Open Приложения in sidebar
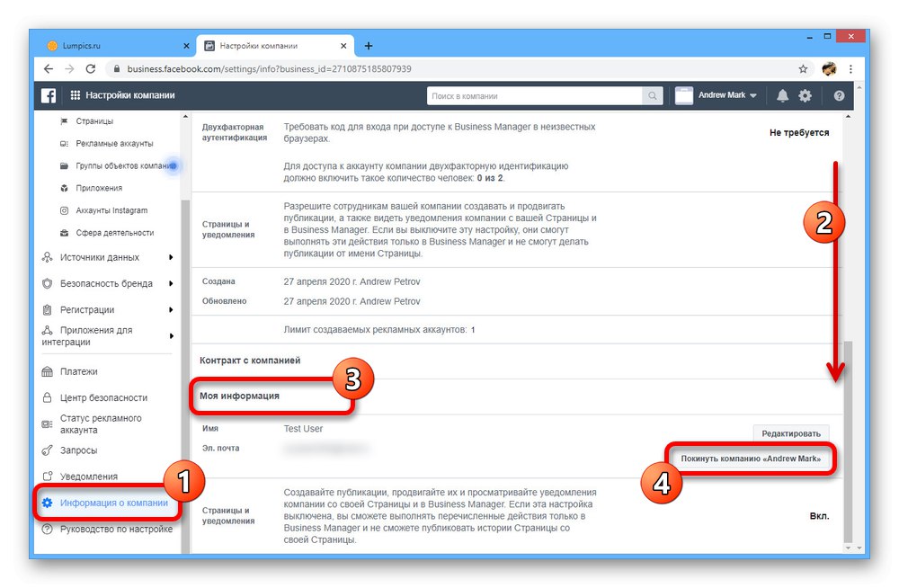This screenshot has width=899, height=588. point(99,188)
